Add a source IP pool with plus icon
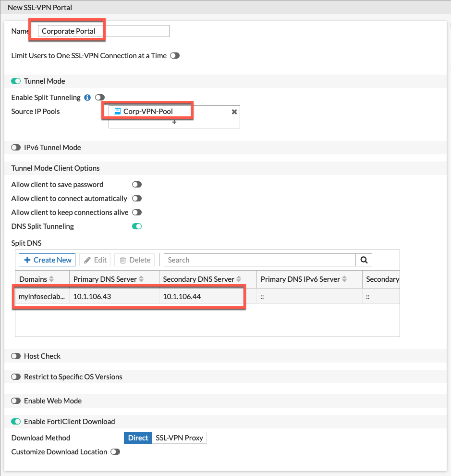Viewport: 451px width, 476px height. coord(174,122)
